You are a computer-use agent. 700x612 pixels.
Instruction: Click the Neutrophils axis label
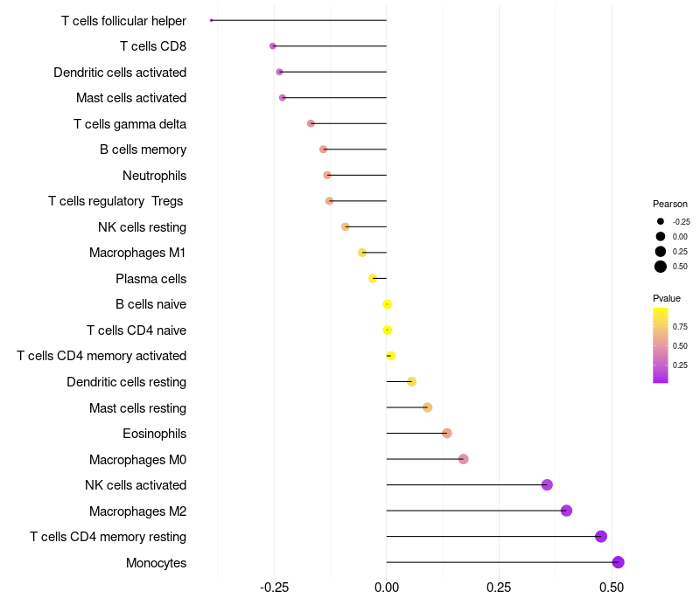(154, 176)
